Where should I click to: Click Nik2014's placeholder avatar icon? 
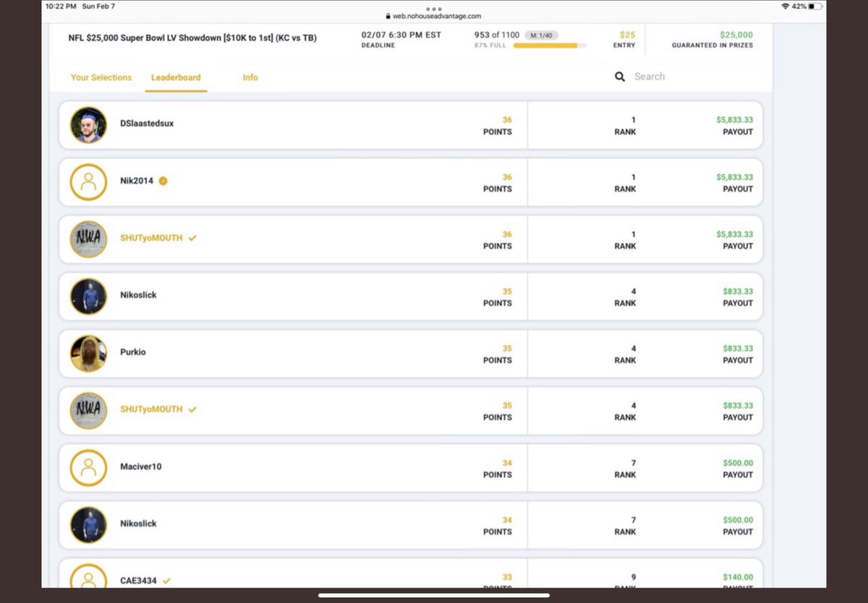pyautogui.click(x=88, y=182)
